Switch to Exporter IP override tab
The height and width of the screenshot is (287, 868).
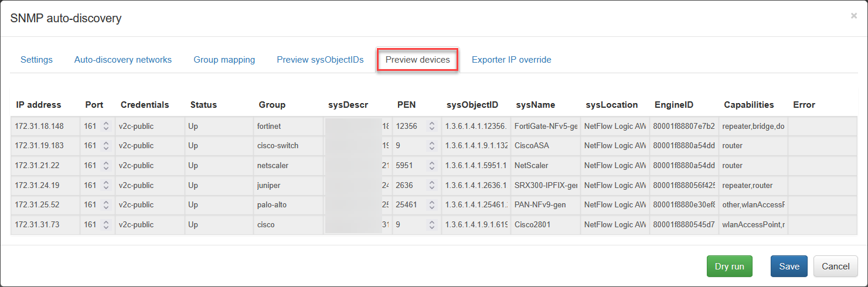tap(511, 60)
